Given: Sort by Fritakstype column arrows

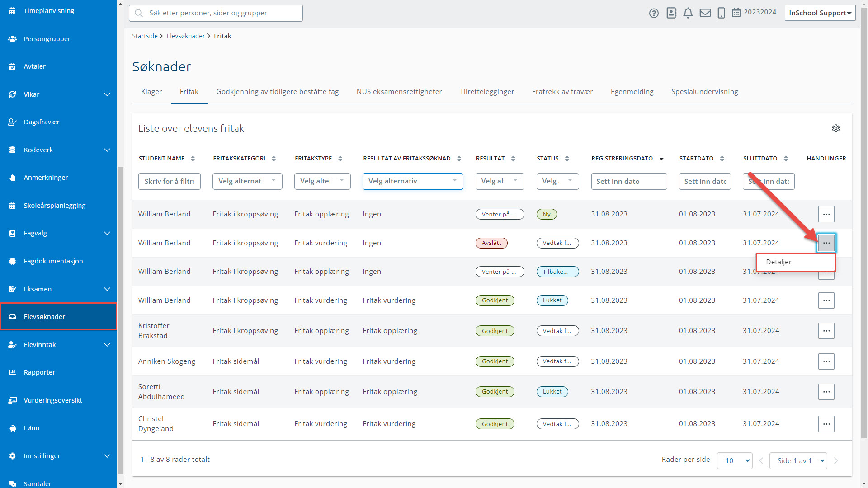Looking at the screenshot, I should (x=340, y=159).
